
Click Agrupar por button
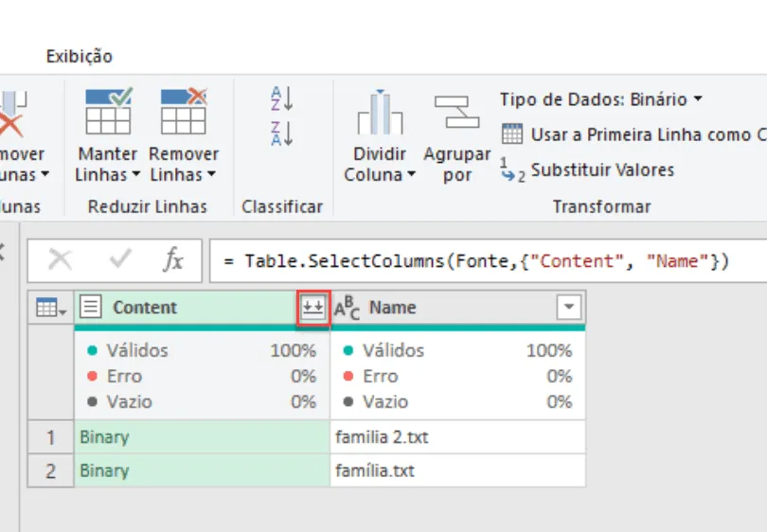(456, 138)
